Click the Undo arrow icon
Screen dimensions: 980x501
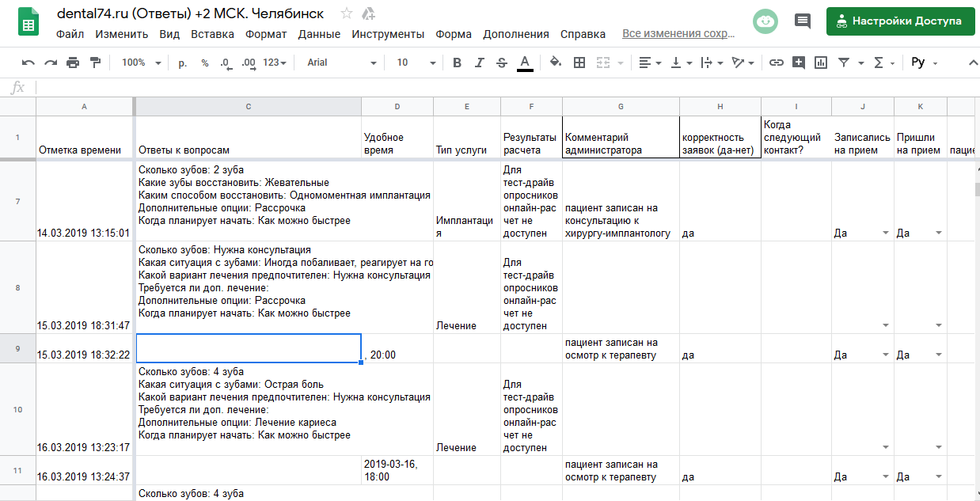[28, 63]
